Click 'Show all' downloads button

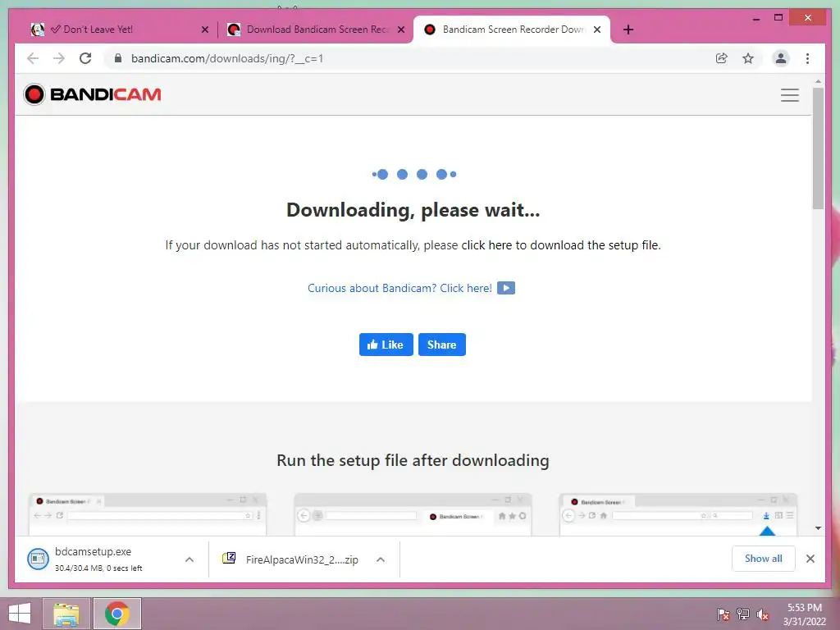coord(764,559)
